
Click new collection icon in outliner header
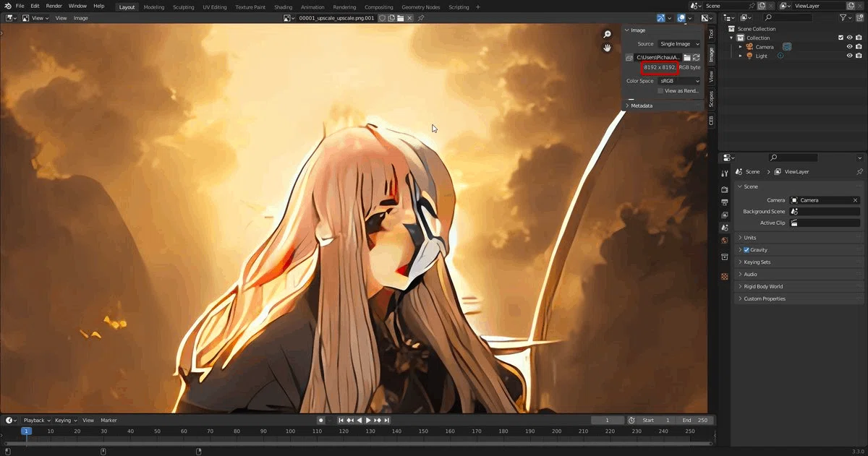(x=859, y=17)
